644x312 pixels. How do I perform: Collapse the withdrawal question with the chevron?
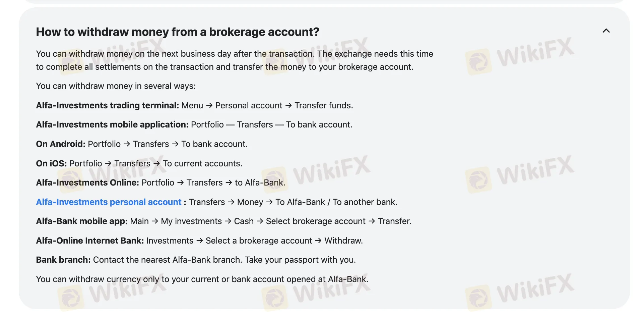pyautogui.click(x=606, y=31)
